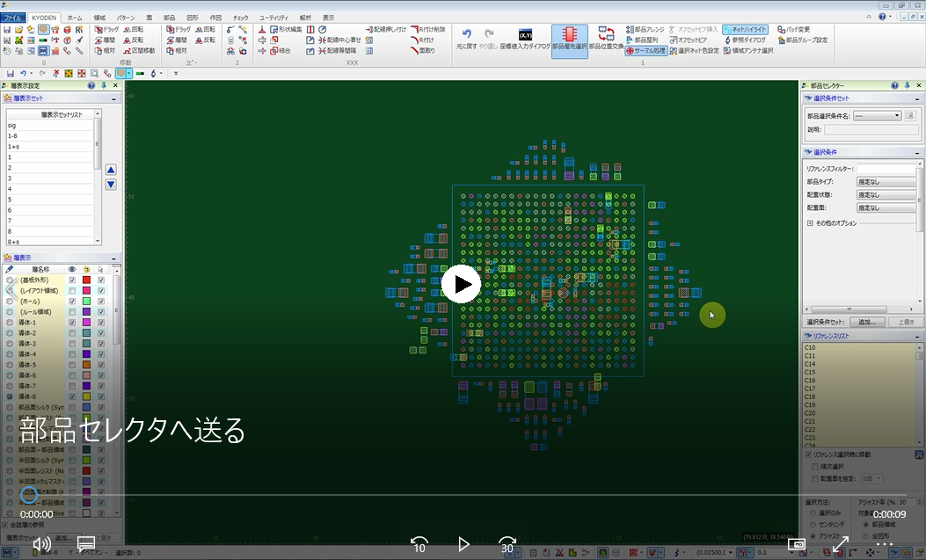Move layer set down with blue down arrow
926x560 pixels.
click(111, 185)
